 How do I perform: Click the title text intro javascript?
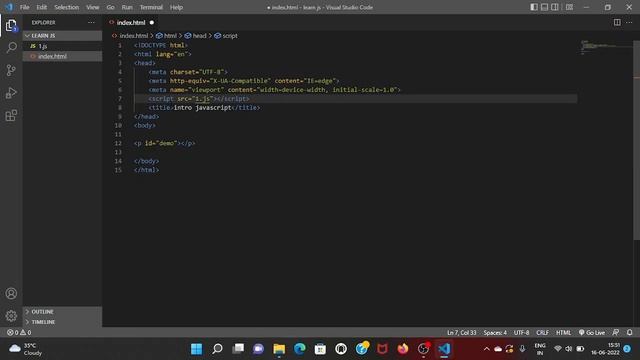tap(202, 108)
